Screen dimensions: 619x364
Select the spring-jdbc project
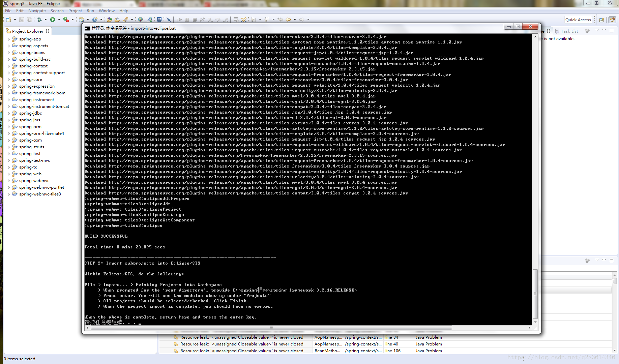click(x=30, y=113)
